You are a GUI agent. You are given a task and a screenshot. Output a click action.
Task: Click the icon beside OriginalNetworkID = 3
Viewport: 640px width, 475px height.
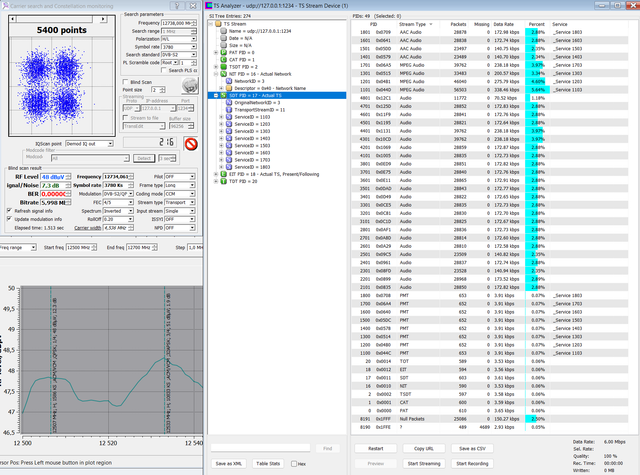[229, 102]
